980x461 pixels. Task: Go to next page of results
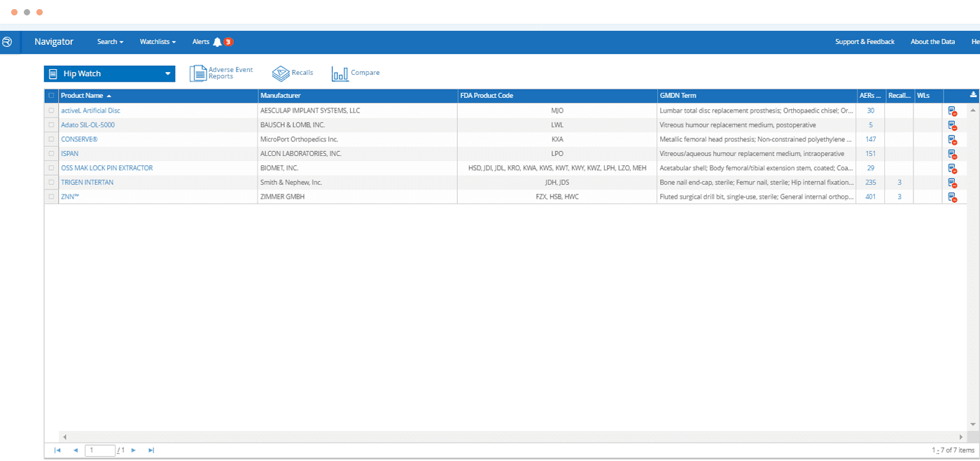(134, 451)
